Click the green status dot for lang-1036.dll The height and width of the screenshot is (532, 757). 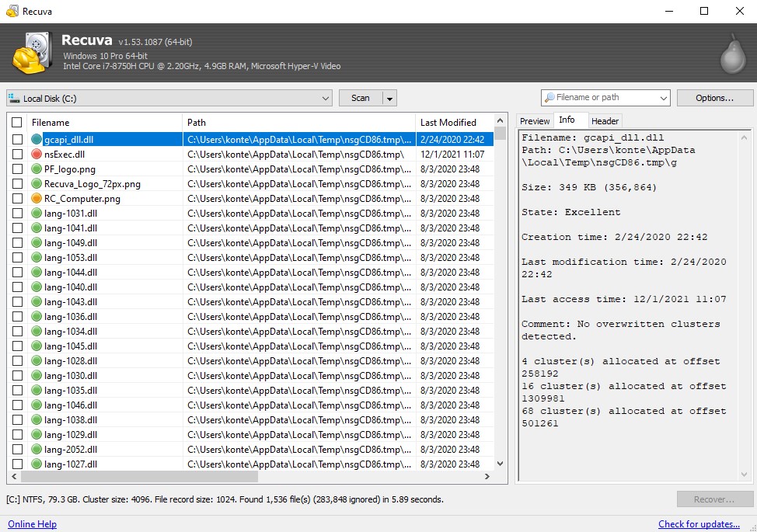point(37,316)
